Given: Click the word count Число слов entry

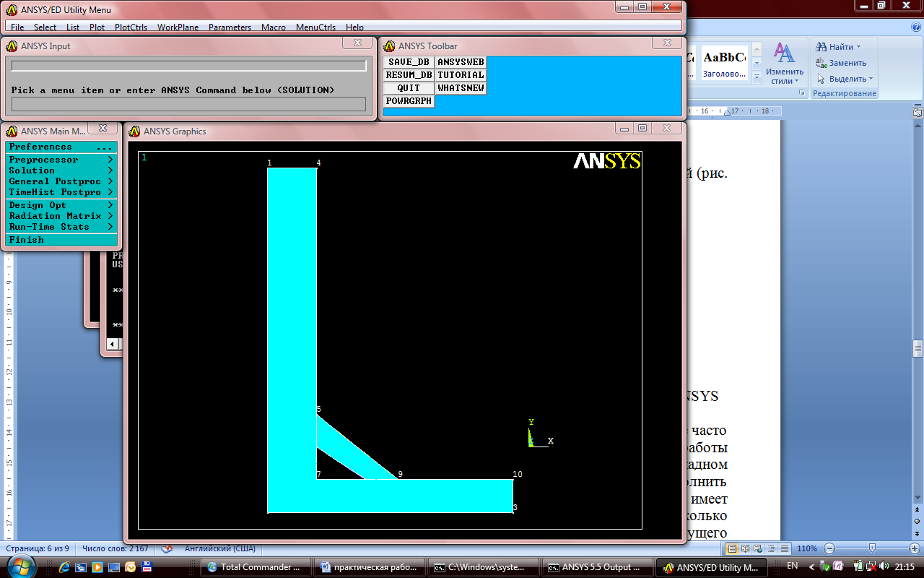Looking at the screenshot, I should (115, 548).
